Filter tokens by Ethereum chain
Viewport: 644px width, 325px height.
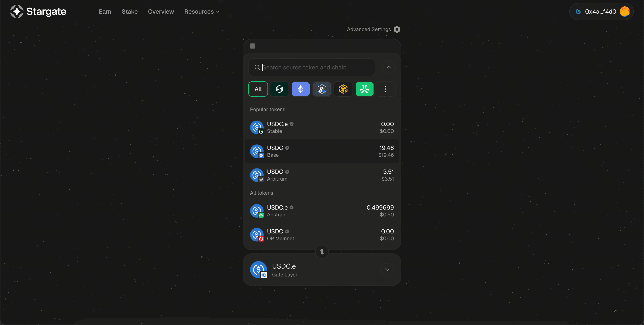[x=300, y=89]
